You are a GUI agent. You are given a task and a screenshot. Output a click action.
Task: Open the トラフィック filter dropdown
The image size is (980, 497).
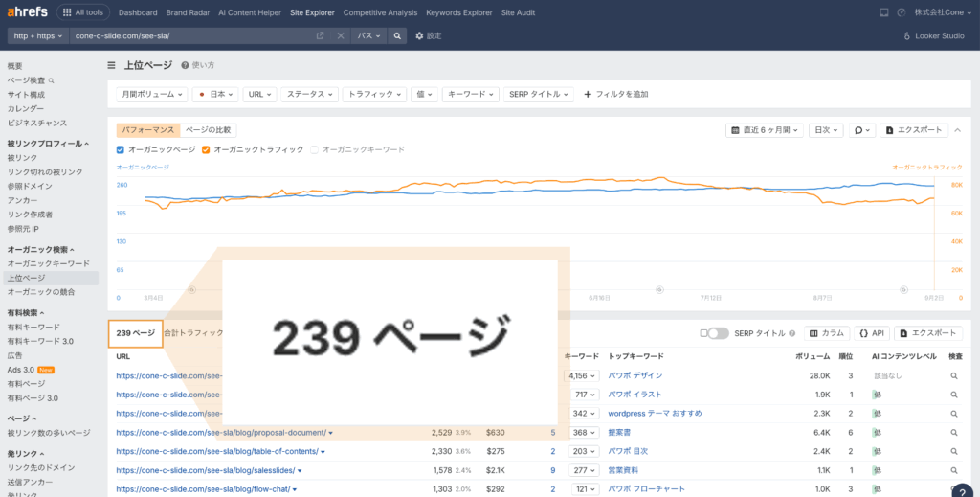tap(374, 95)
